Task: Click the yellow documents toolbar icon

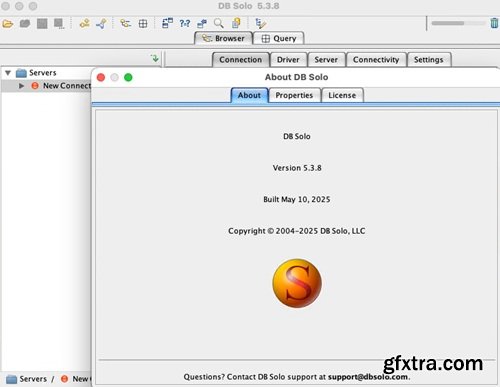Action: pos(236,23)
